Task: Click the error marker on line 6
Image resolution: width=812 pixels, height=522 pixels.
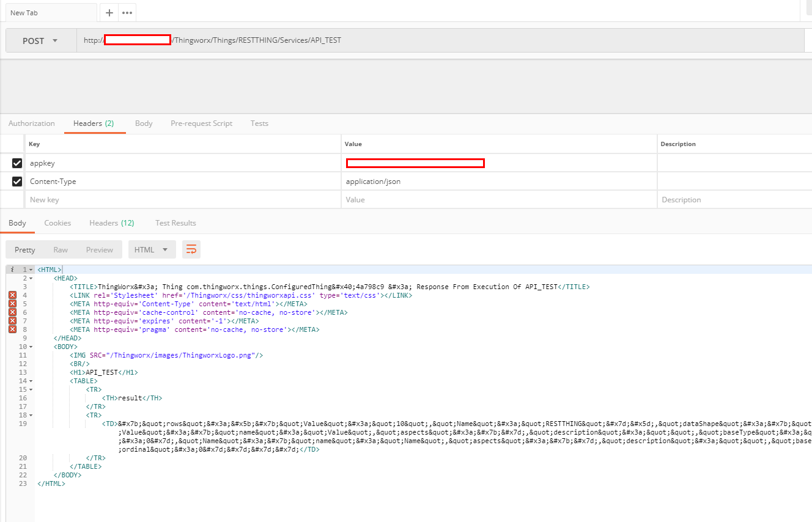Action: point(12,312)
